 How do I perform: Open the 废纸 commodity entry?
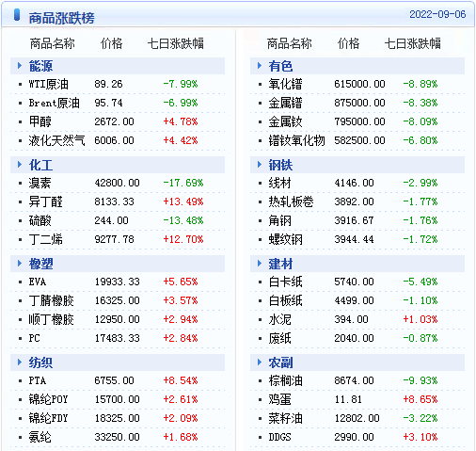pyautogui.click(x=279, y=338)
